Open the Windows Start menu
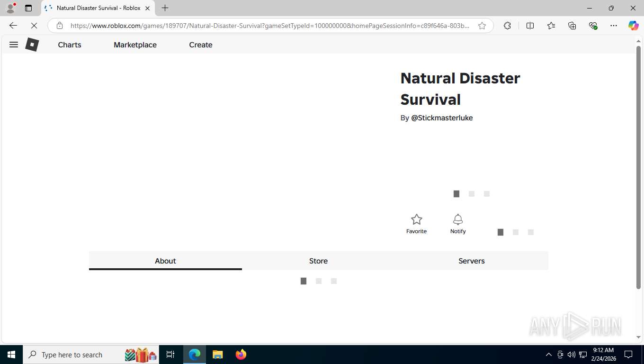Screen dimensions: 644x364 coord(11,355)
